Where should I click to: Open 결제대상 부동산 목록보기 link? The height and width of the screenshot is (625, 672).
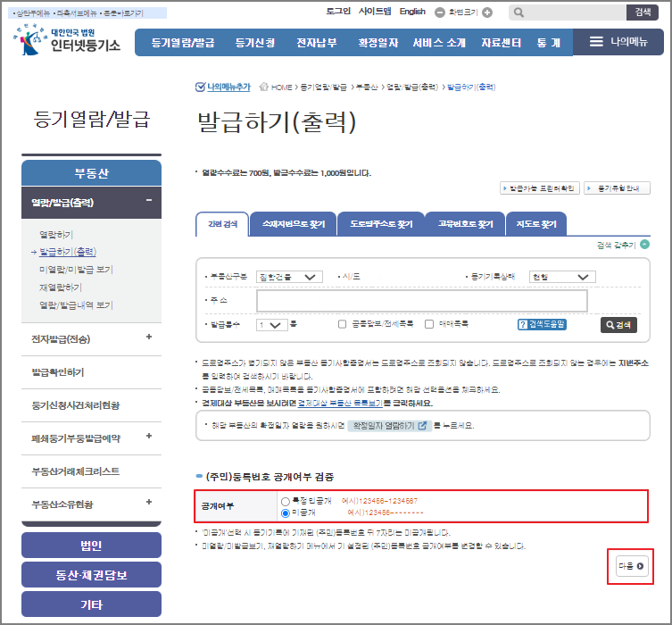click(x=340, y=404)
